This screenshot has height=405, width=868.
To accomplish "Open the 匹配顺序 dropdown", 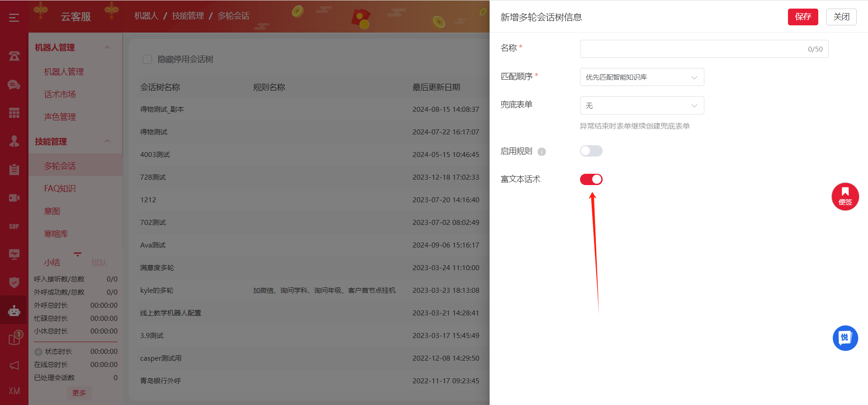I will point(642,77).
